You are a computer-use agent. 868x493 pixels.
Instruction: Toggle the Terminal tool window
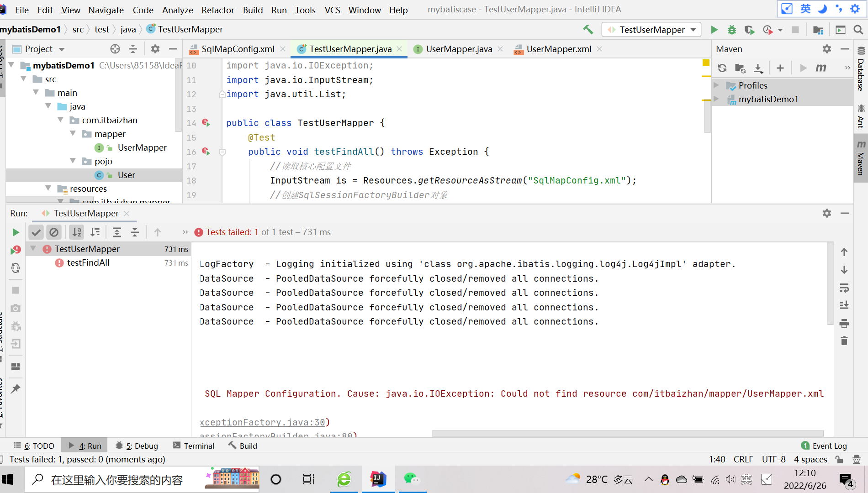(x=194, y=446)
